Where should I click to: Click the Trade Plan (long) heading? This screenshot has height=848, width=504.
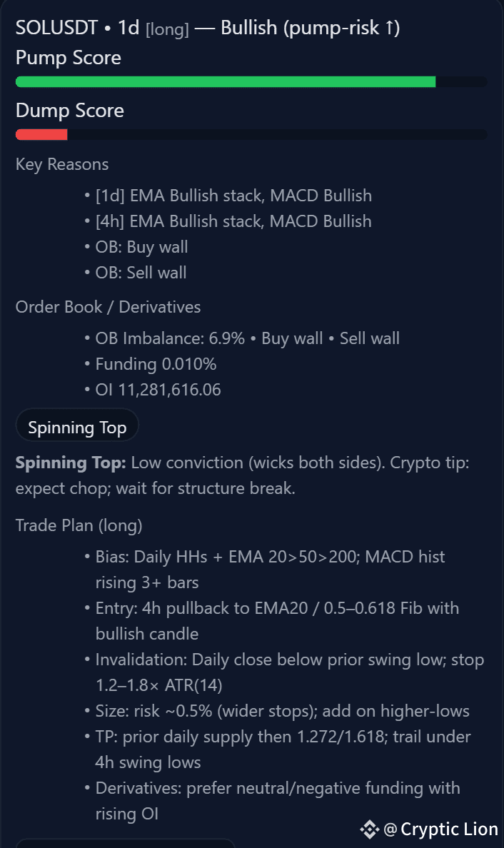tap(79, 525)
